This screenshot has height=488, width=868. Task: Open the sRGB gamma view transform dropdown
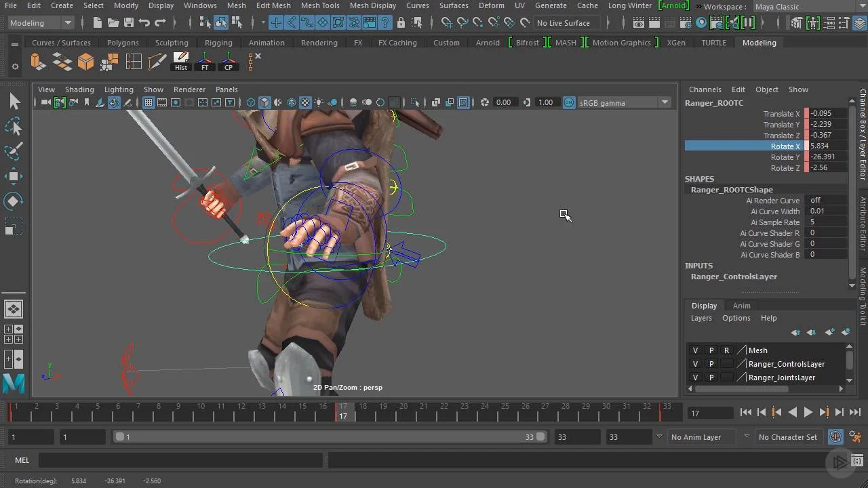[x=625, y=102]
